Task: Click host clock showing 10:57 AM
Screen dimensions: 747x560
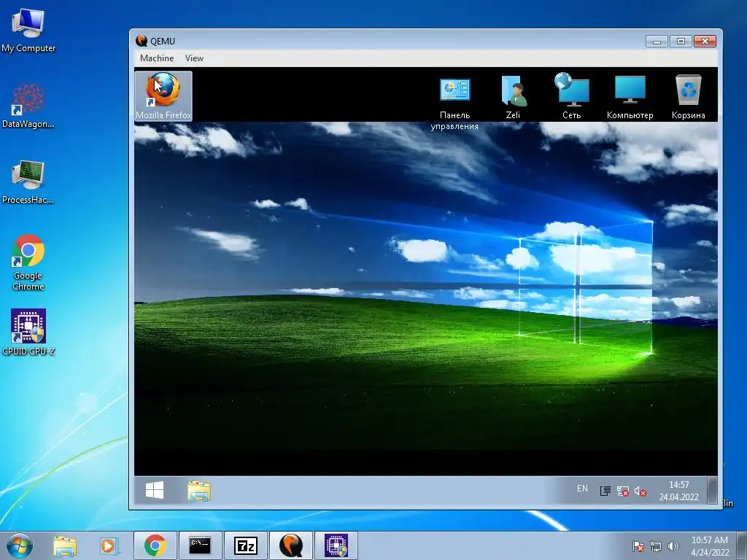Action: 710,546
